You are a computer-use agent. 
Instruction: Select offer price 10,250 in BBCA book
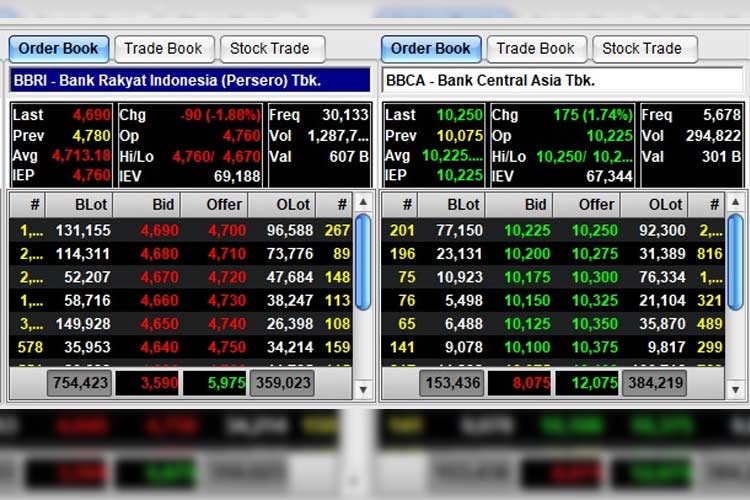click(x=595, y=231)
